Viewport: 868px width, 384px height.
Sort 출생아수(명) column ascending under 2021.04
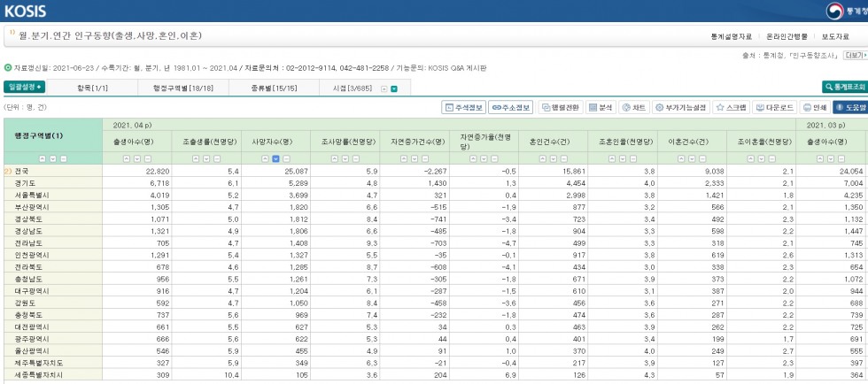pyautogui.click(x=126, y=158)
